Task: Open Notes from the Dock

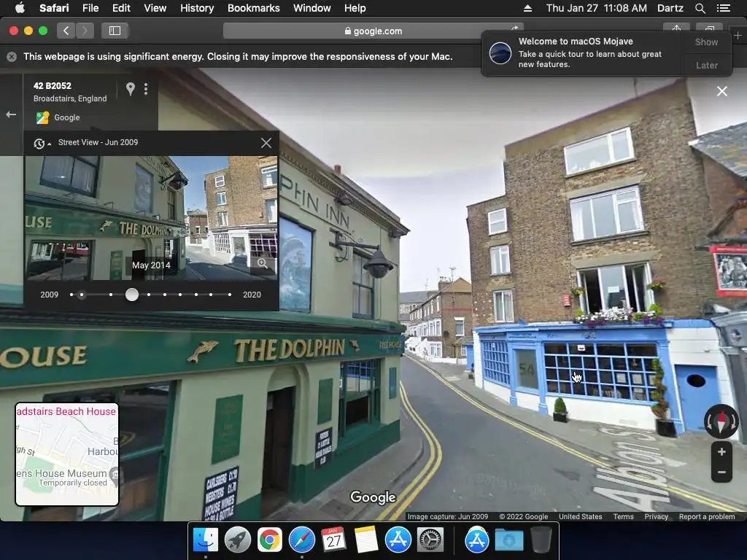Action: (366, 540)
